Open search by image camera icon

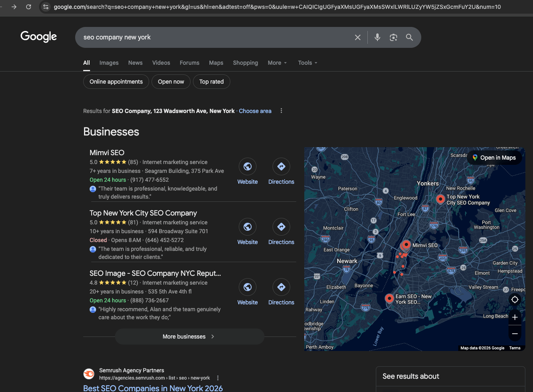tap(394, 37)
